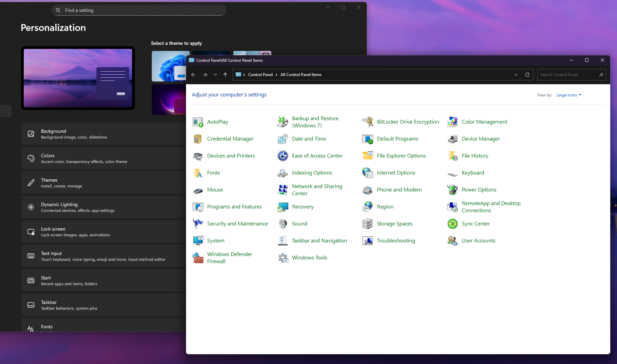Open Backup and Restore icon
Image resolution: width=617 pixels, height=364 pixels.
point(283,122)
